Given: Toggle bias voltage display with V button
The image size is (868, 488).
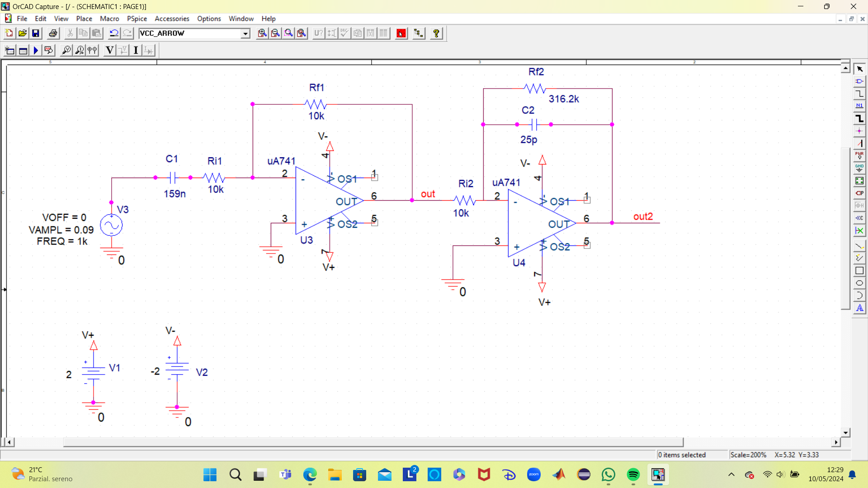Looking at the screenshot, I should pyautogui.click(x=109, y=51).
